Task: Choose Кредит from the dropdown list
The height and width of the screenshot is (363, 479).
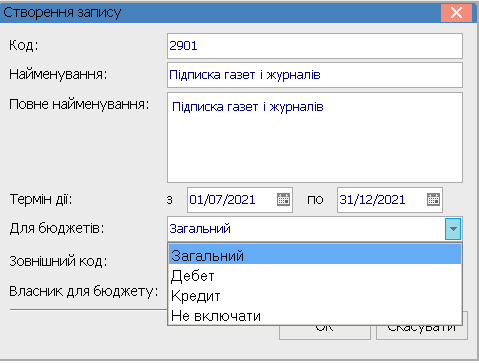Action: coord(315,296)
